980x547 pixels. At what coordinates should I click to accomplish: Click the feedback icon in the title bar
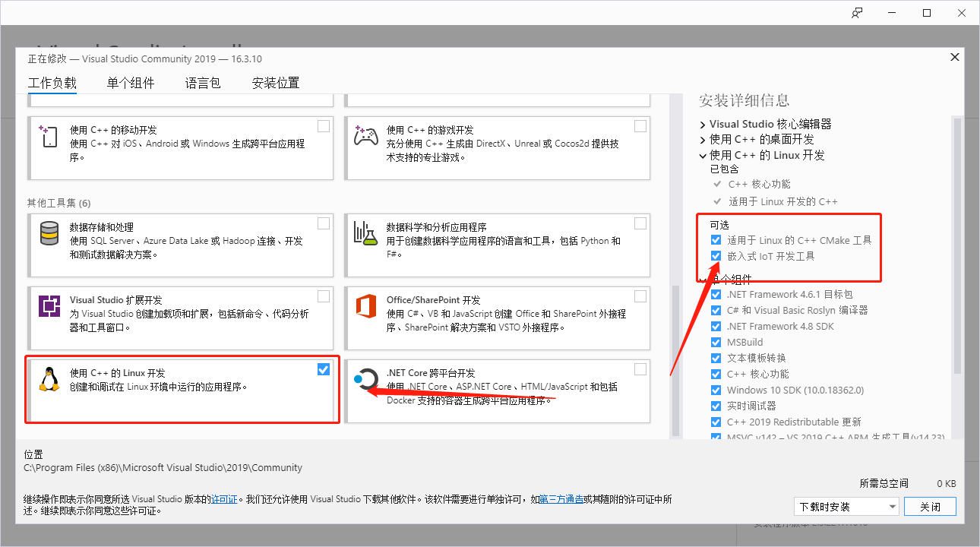point(857,13)
